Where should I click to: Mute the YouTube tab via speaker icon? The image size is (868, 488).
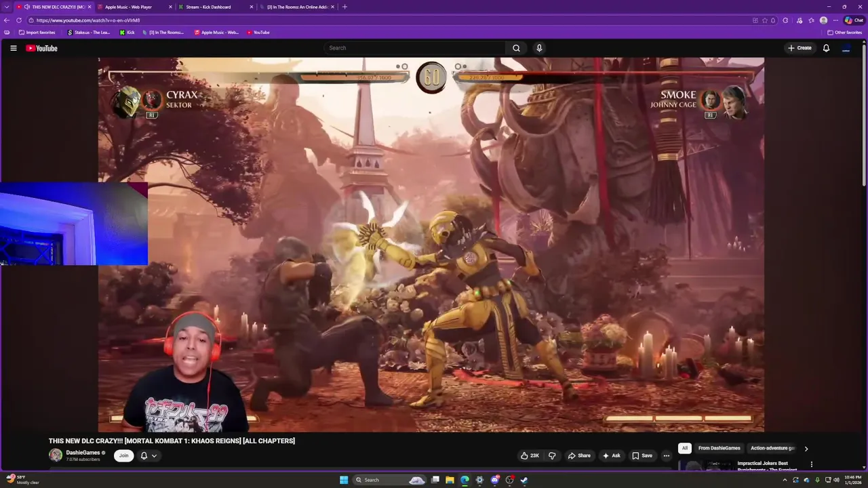[27, 7]
